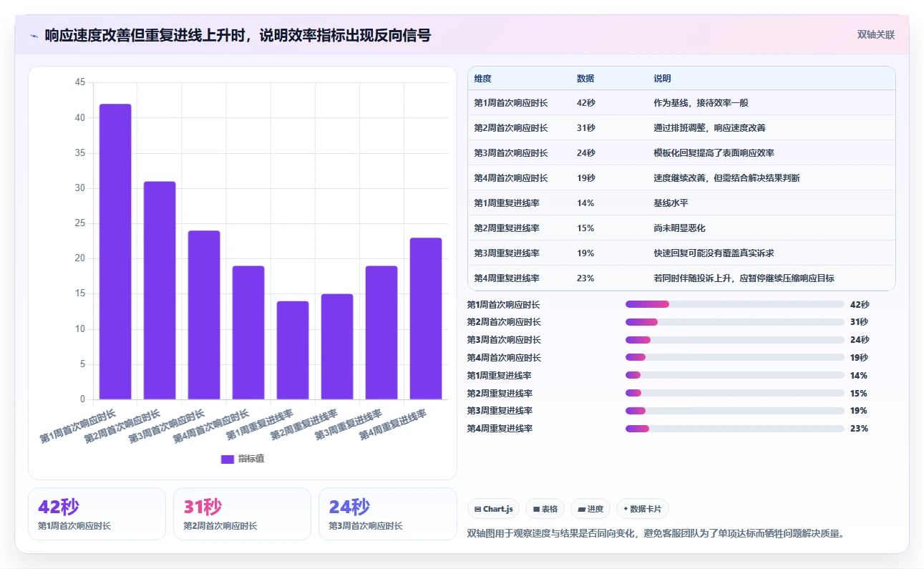Select the table cell 19%

click(x=585, y=253)
